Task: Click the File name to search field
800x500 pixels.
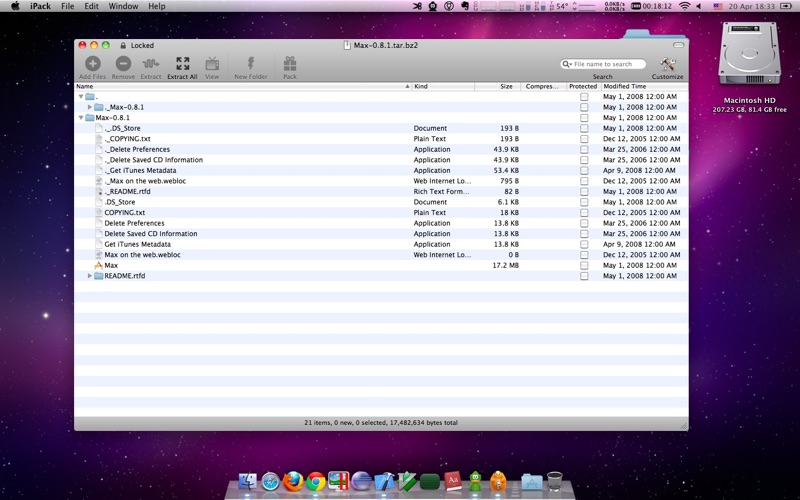Action: (x=604, y=64)
